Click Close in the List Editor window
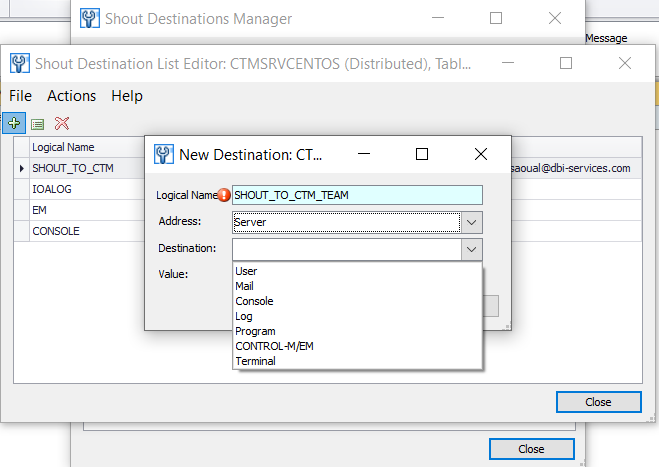This screenshot has width=659, height=467. click(x=598, y=402)
